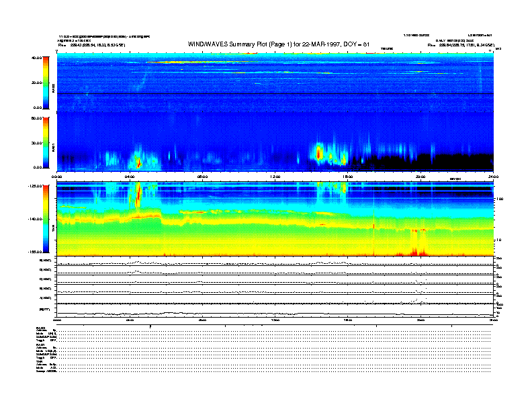Click the 30.00 label on RAD1 color scale
Viewport: 532px width, 411px height.
pyautogui.click(x=36, y=143)
